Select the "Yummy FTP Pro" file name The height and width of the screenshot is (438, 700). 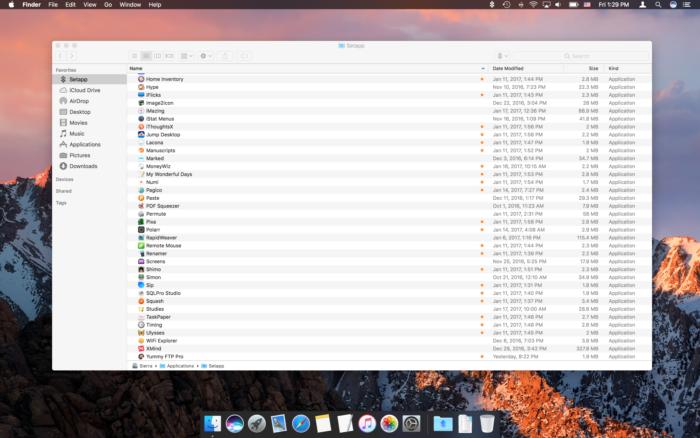pos(164,357)
